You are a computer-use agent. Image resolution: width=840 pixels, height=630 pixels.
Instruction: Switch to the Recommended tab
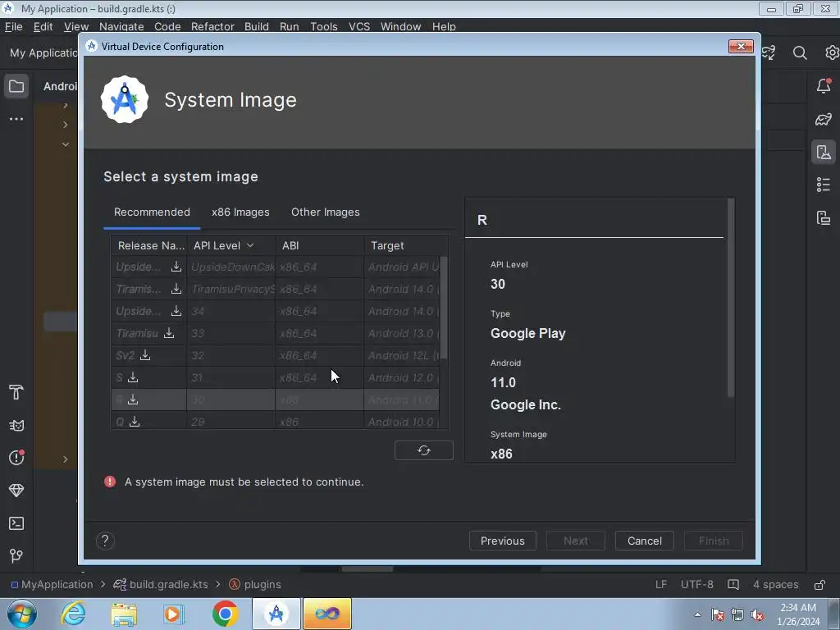(152, 212)
